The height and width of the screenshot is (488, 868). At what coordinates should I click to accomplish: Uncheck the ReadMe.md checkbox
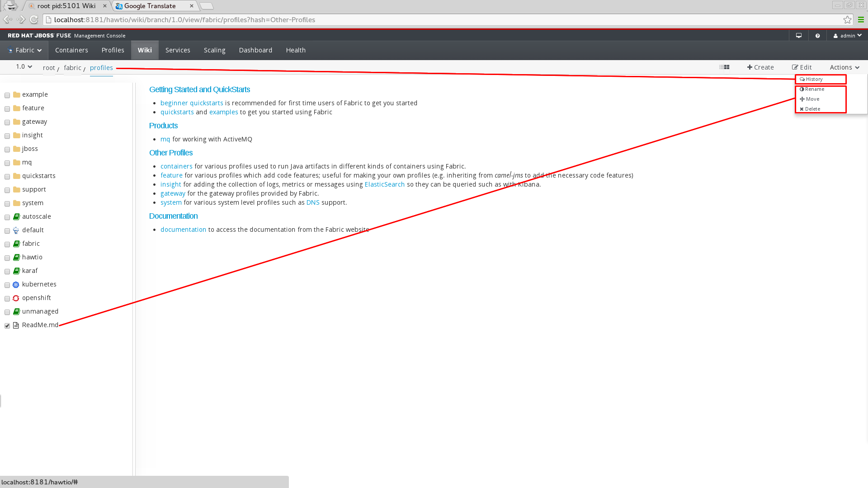coord(7,326)
